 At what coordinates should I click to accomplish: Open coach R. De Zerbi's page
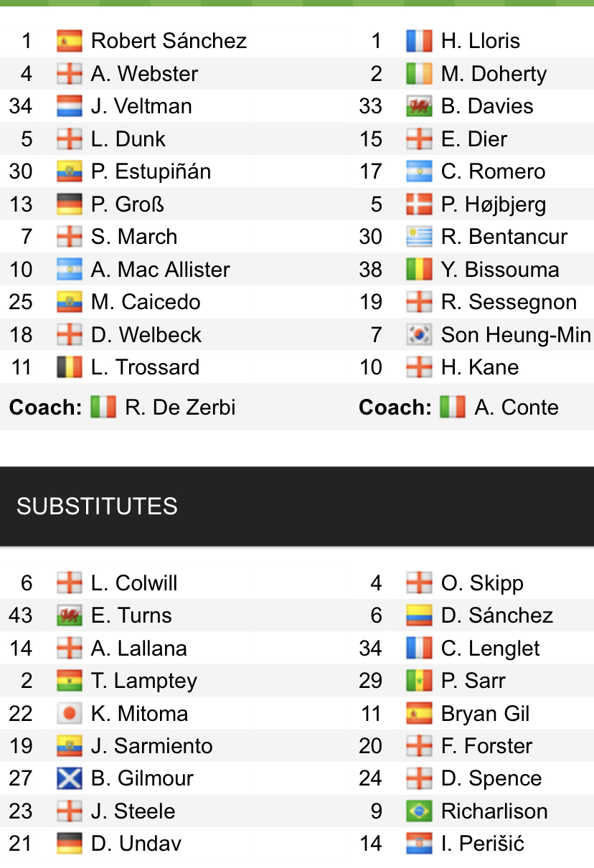coord(180,407)
